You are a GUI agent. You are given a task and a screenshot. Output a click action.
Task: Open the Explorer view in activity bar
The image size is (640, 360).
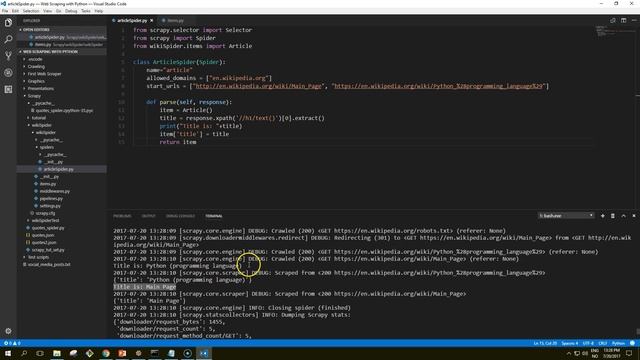(8, 22)
